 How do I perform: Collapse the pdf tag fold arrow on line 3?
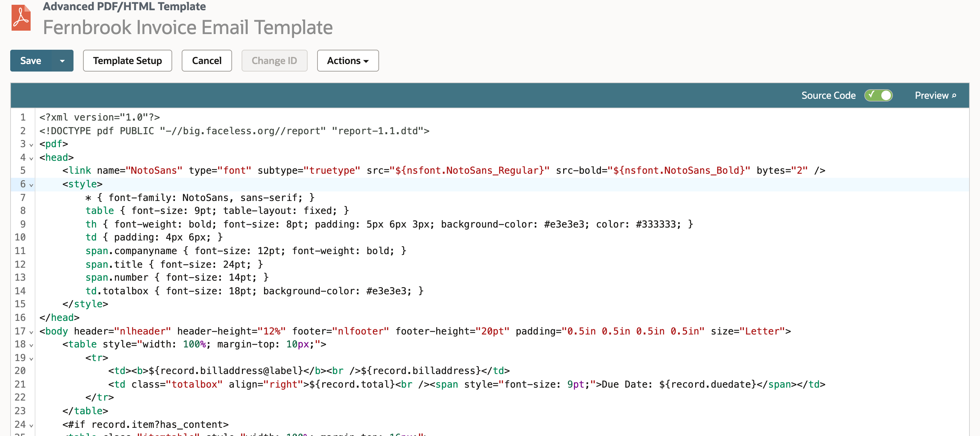(31, 145)
